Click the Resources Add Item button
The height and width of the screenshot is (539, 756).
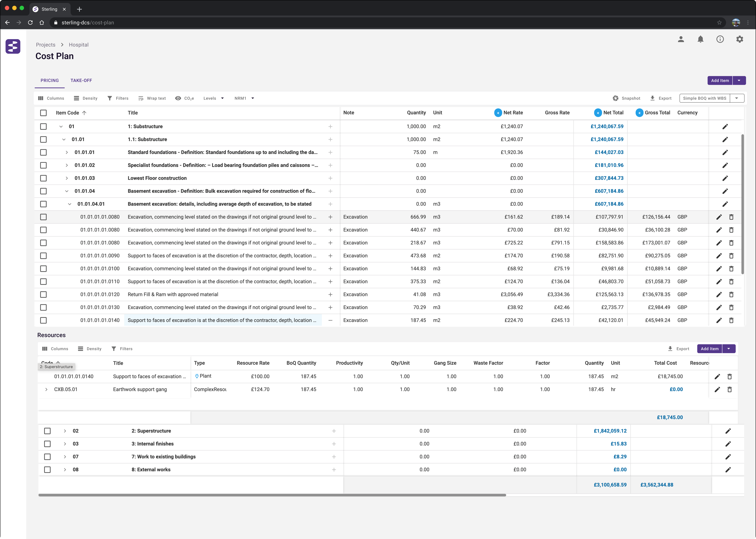[x=709, y=349]
